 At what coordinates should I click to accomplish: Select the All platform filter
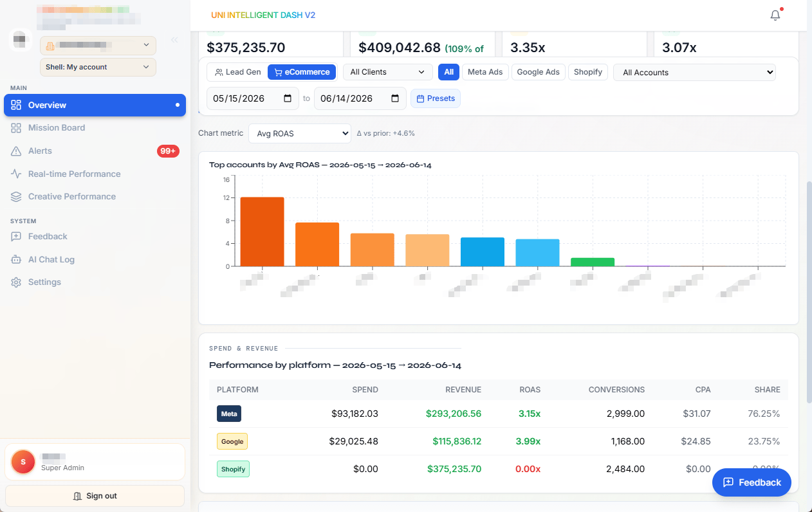pyautogui.click(x=448, y=72)
